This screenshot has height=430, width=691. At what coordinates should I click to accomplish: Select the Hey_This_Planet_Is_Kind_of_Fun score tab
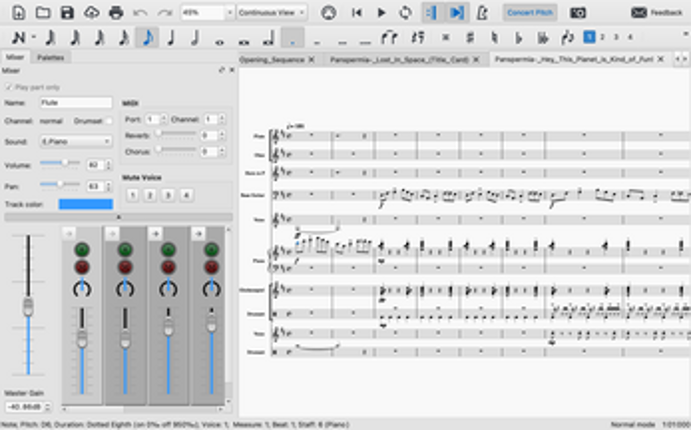pos(573,59)
